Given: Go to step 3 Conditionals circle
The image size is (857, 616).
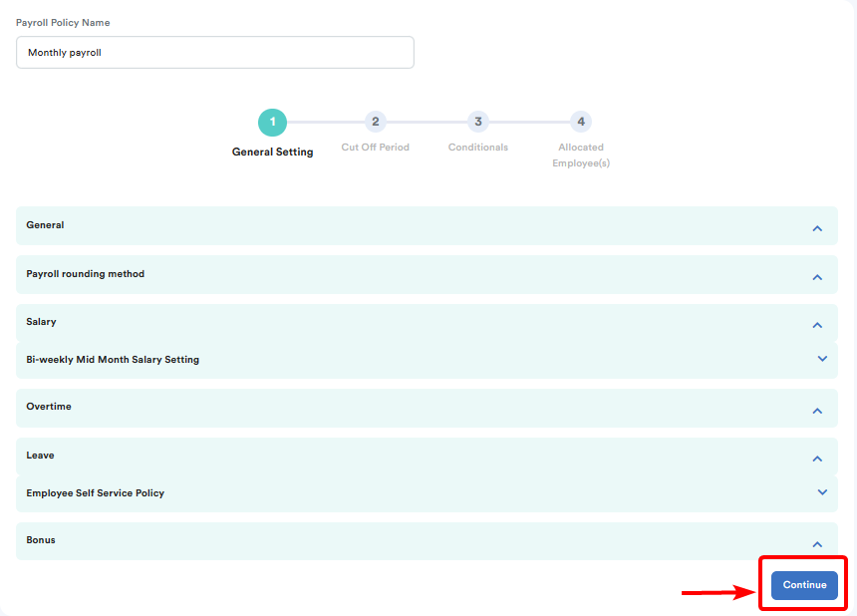Looking at the screenshot, I should 478,122.
